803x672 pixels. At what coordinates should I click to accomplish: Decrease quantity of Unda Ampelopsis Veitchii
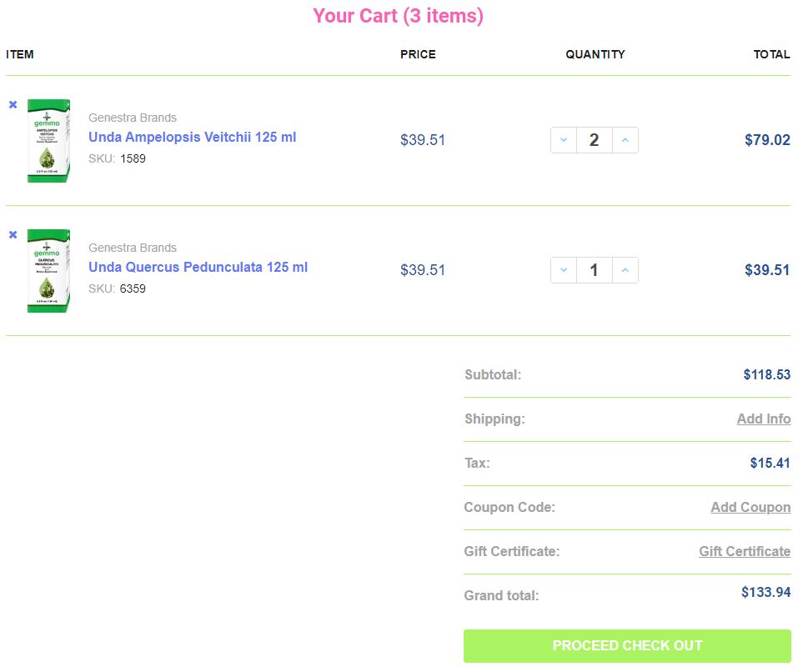pos(564,140)
